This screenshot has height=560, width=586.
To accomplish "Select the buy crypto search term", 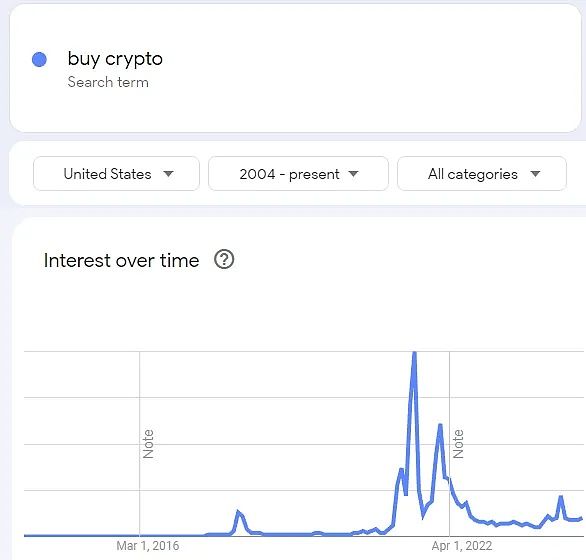I will point(115,59).
